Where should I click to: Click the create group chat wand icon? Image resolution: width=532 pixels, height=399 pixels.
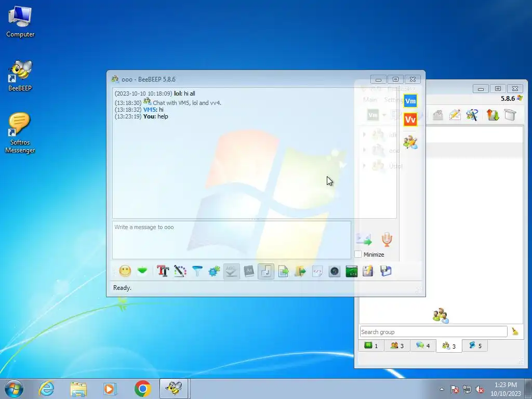click(472, 115)
